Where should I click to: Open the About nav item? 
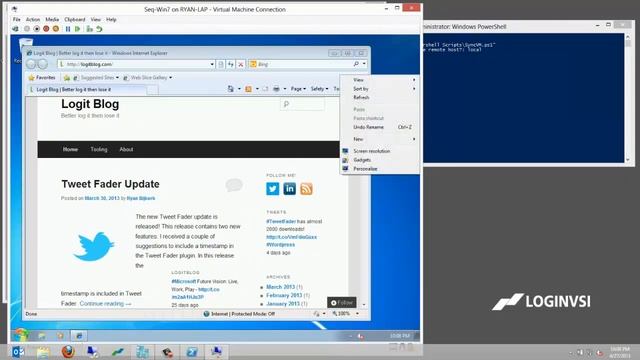126,149
